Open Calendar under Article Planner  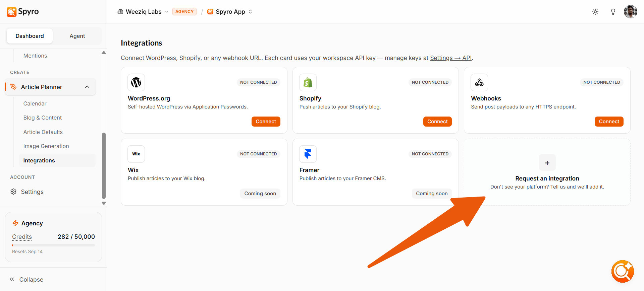[35, 103]
